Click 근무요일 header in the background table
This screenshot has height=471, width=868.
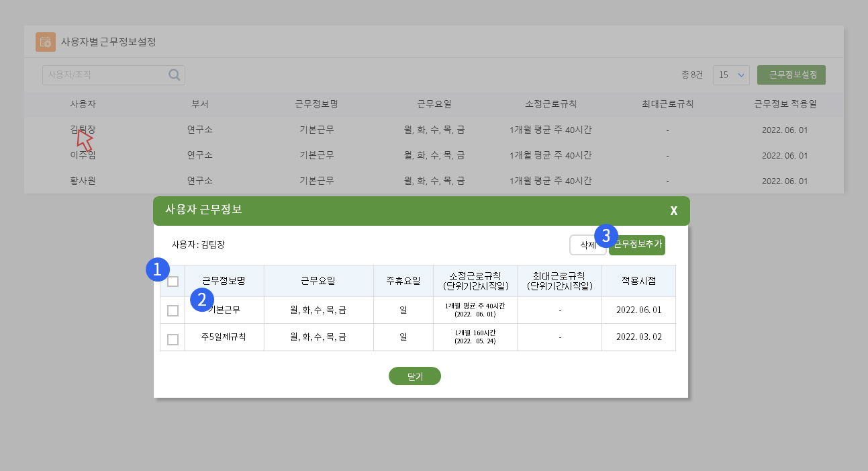tap(434, 104)
